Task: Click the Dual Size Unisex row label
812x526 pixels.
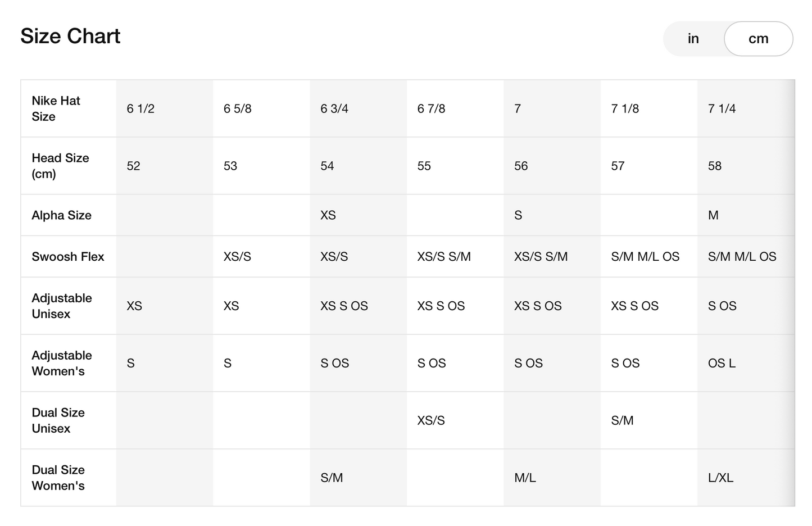Action: (58, 420)
